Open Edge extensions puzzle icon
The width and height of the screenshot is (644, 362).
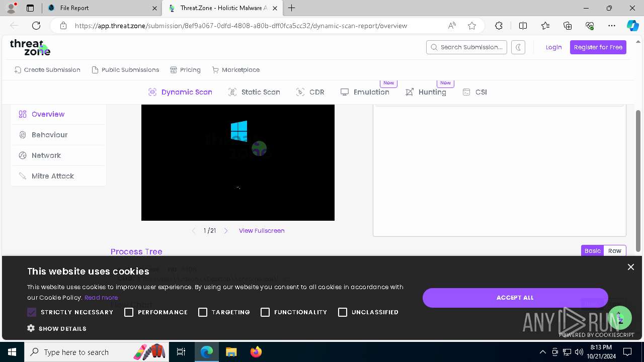pyautogui.click(x=499, y=26)
